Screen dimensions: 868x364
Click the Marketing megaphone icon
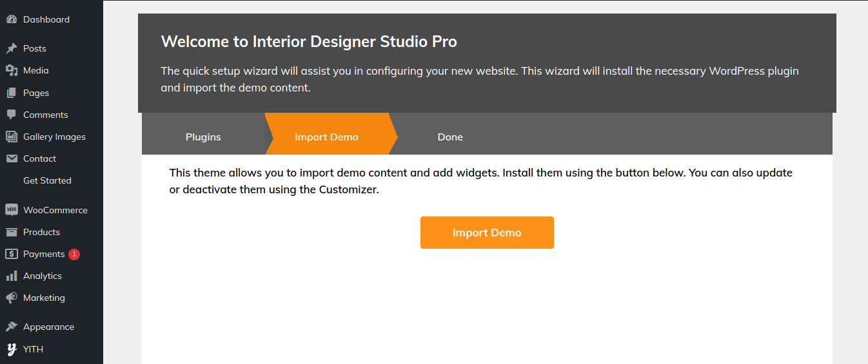pyautogui.click(x=12, y=298)
